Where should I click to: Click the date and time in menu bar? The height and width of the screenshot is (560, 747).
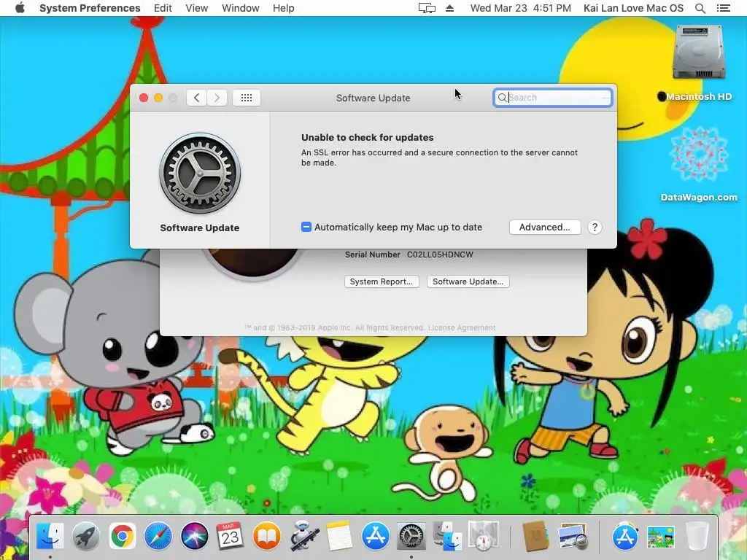coord(520,8)
